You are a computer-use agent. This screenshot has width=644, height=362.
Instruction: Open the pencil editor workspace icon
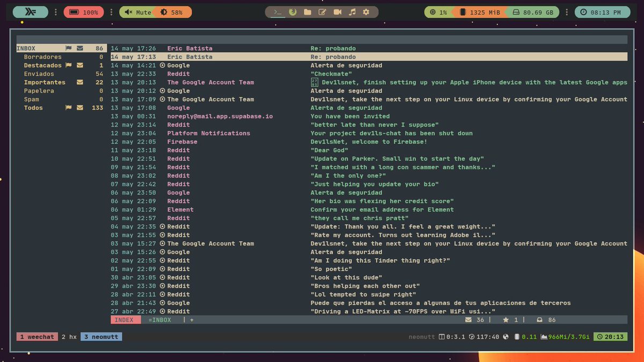[x=323, y=12]
